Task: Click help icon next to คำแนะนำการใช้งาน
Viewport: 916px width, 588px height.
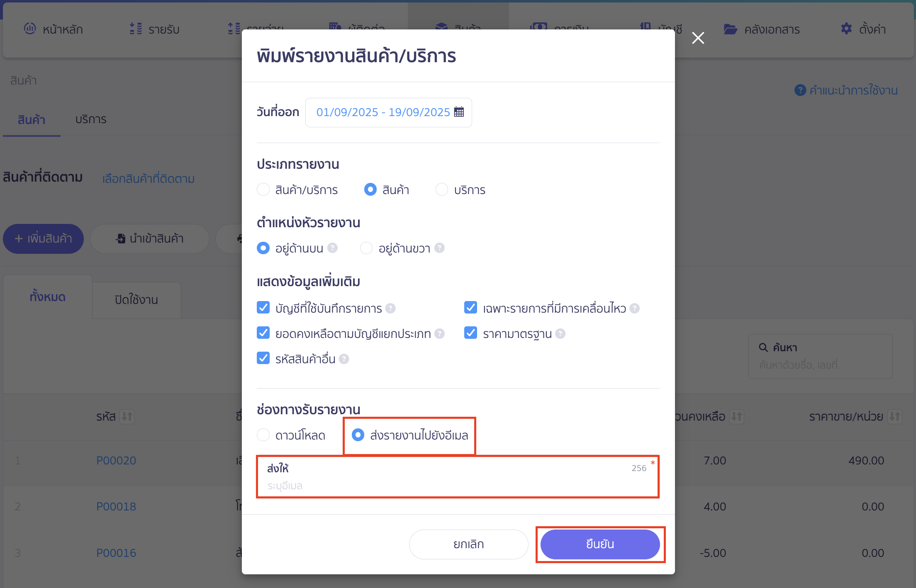Action: point(800,90)
